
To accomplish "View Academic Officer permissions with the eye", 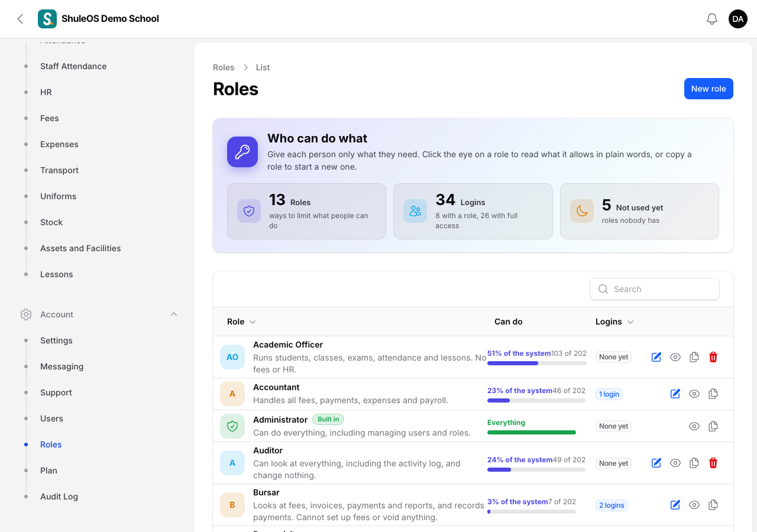I will (x=675, y=357).
